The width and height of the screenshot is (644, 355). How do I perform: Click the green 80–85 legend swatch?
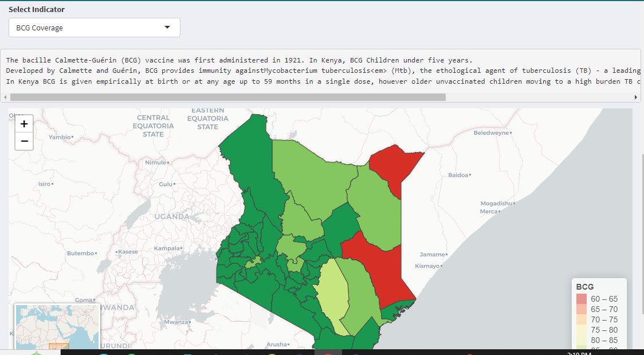582,340
